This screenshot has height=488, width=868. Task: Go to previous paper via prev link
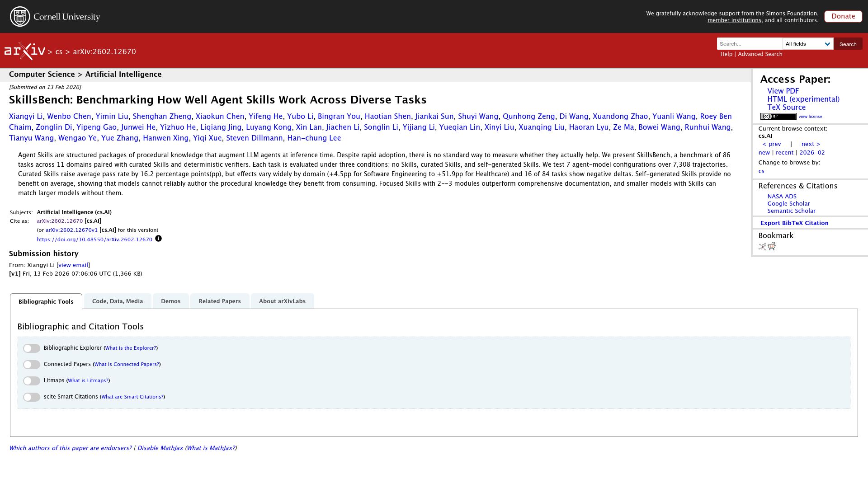coord(772,144)
